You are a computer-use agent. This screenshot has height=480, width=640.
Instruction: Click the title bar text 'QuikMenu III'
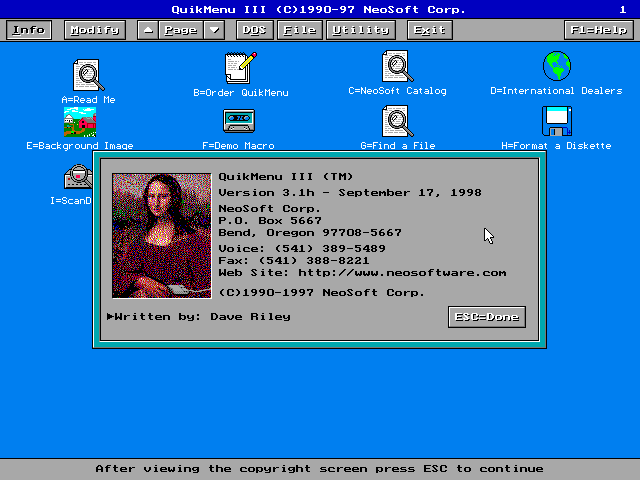tap(218, 10)
